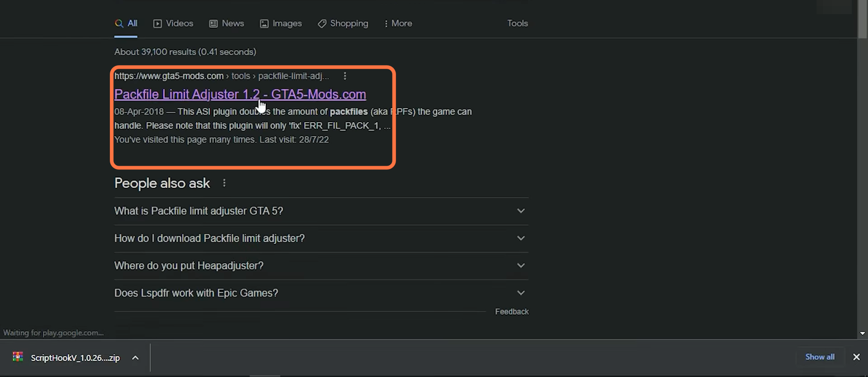Open the More search options menu
Viewport: 868px width, 377px height.
(x=398, y=24)
